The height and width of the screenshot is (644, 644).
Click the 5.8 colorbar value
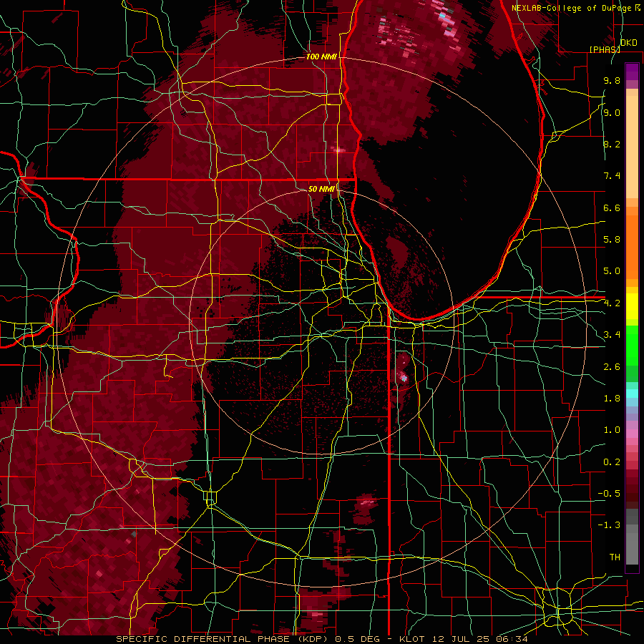tap(612, 240)
